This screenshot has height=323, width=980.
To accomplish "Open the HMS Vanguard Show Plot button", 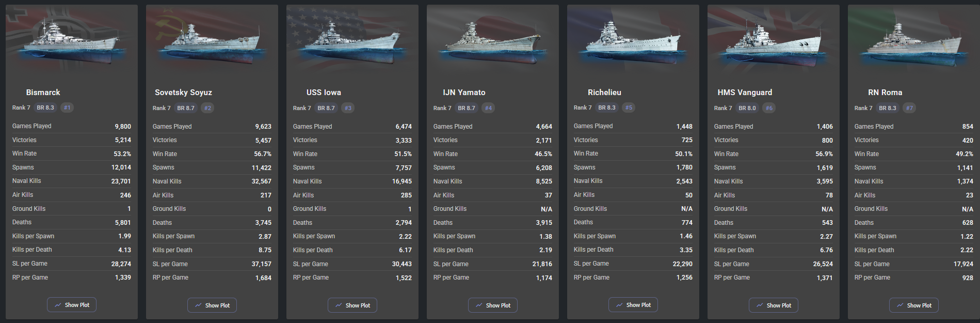I will 773,305.
